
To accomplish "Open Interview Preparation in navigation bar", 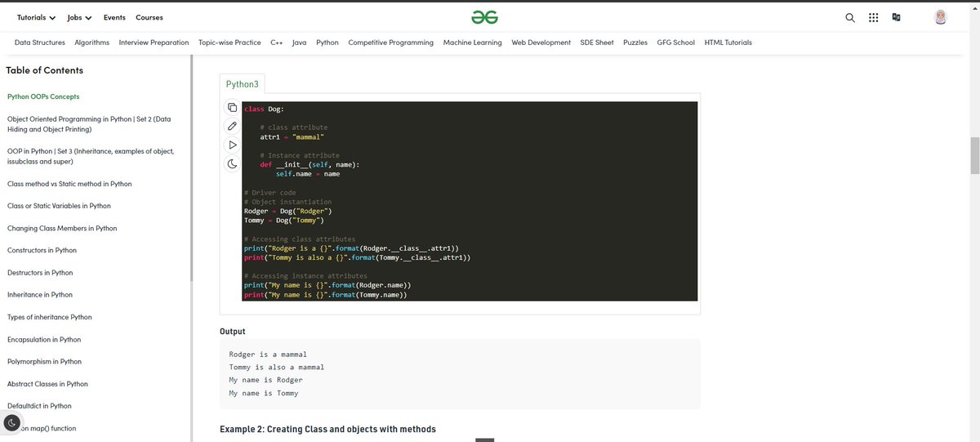I will pos(154,42).
